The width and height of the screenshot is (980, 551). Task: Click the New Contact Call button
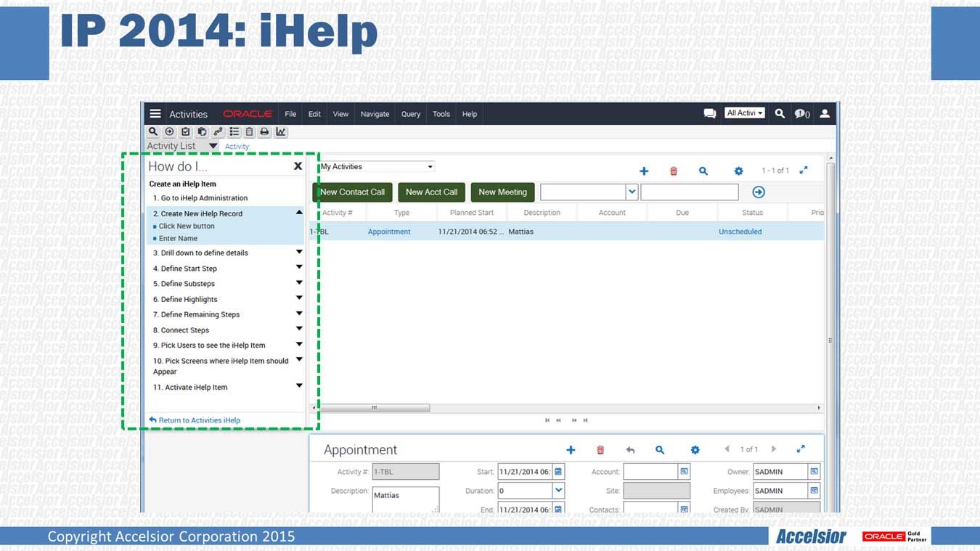(x=353, y=192)
